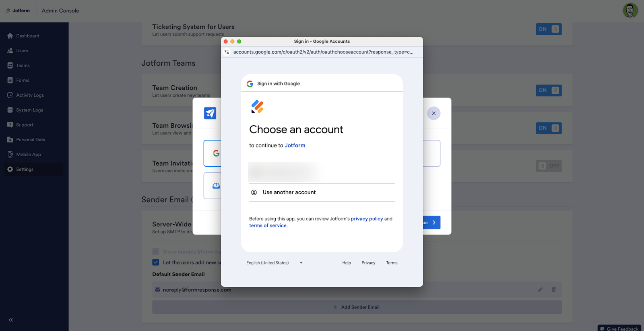Select the Google G option card in the modal
644x331 pixels.
(213, 153)
